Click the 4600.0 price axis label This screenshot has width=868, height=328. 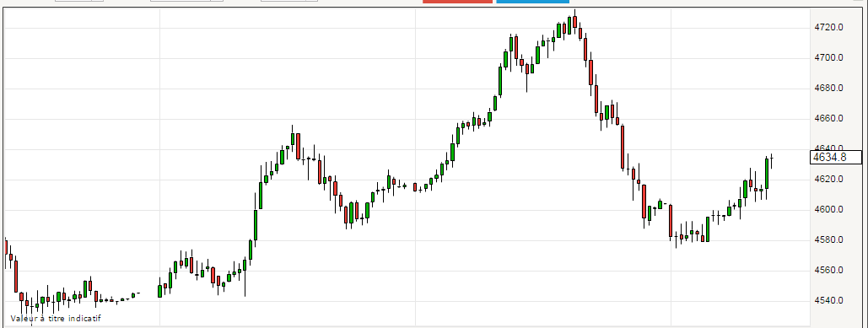[828, 210]
